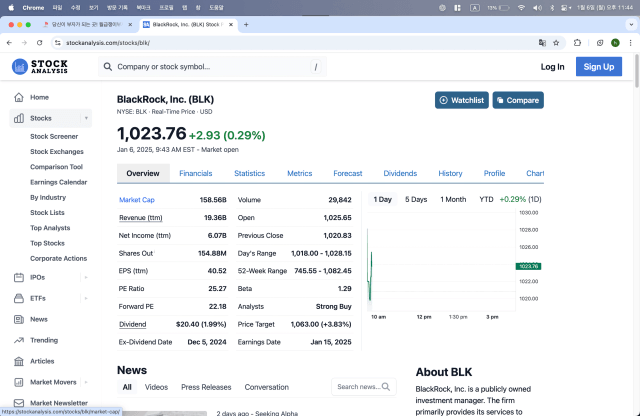Image resolution: width=640 pixels, height=416 pixels.
Task: Open Comparison Tool in sidebar
Action: coord(56,167)
